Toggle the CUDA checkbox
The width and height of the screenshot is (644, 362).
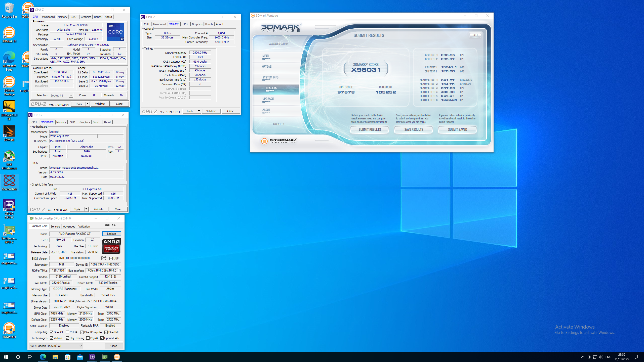coord(67,332)
